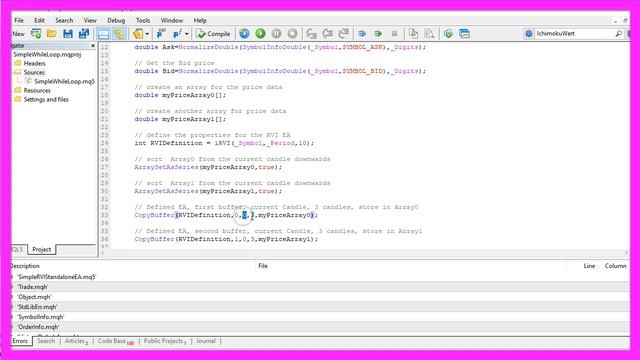
Task: Open the insert function dropdown arrow
Action: [x=187, y=34]
